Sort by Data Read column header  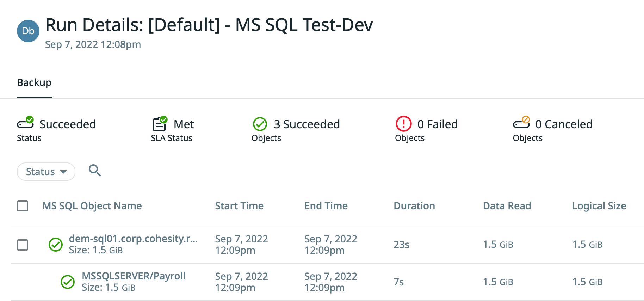tap(507, 206)
